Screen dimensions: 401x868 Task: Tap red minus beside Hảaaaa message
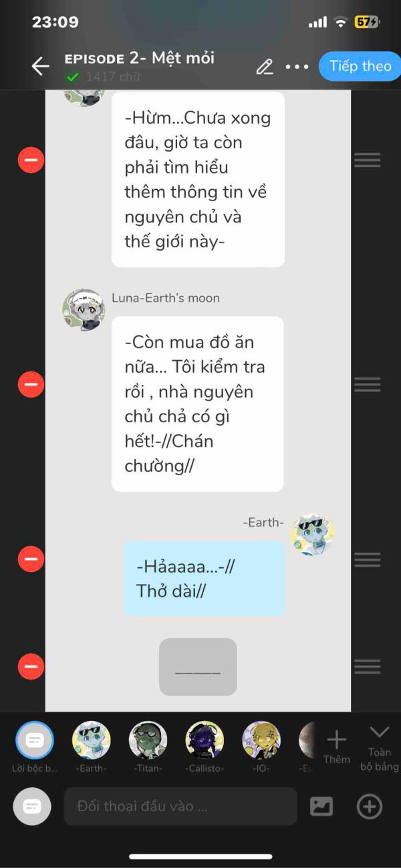tap(31, 559)
